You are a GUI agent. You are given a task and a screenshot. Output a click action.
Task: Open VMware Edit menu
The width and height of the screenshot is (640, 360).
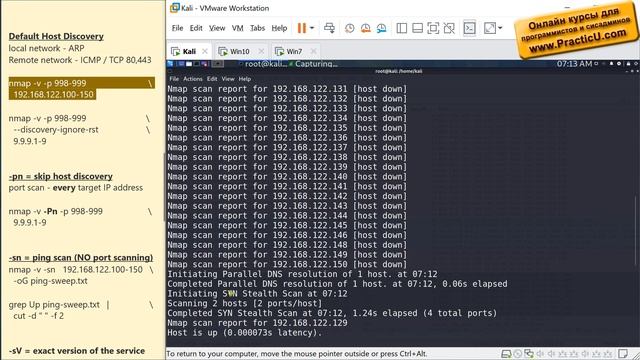tap(196, 28)
